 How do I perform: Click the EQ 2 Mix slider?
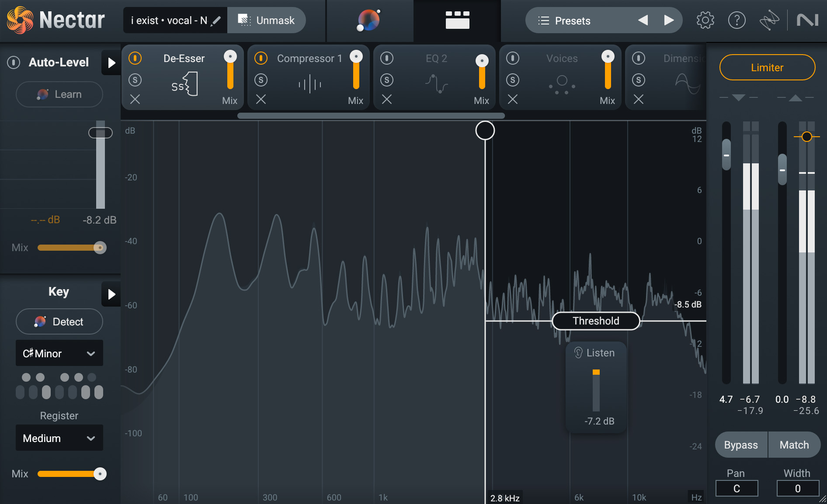[482, 72]
